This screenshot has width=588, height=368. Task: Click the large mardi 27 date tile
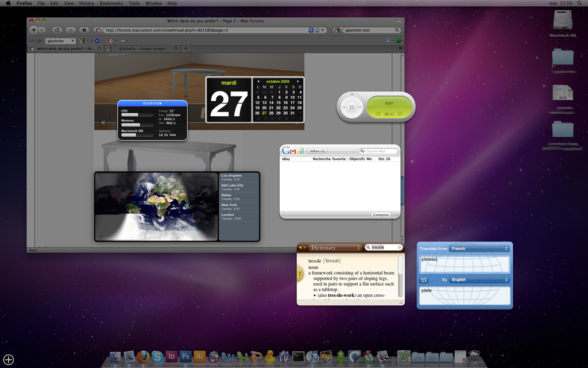(229, 99)
